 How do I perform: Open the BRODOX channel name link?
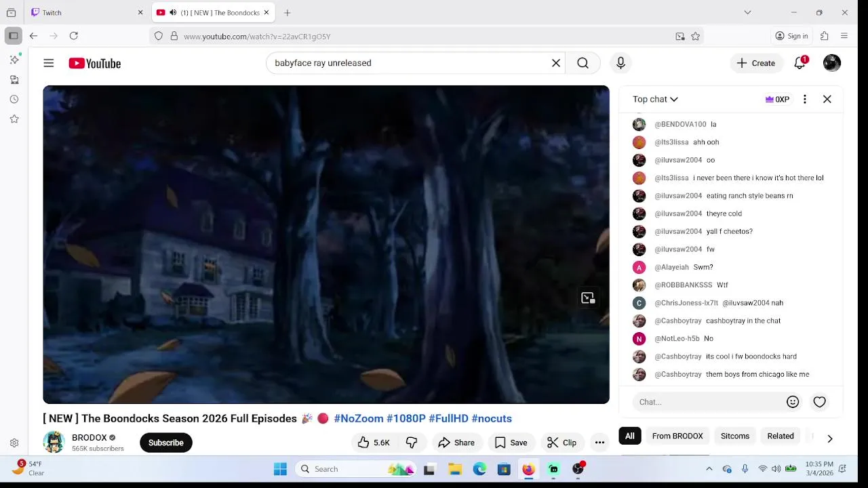pyautogui.click(x=90, y=438)
